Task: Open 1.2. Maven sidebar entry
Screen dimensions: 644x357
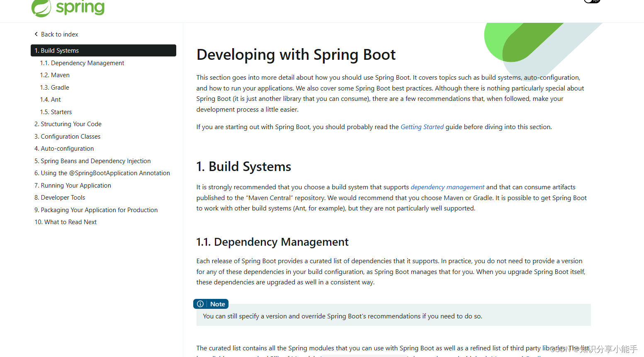Action: click(55, 75)
